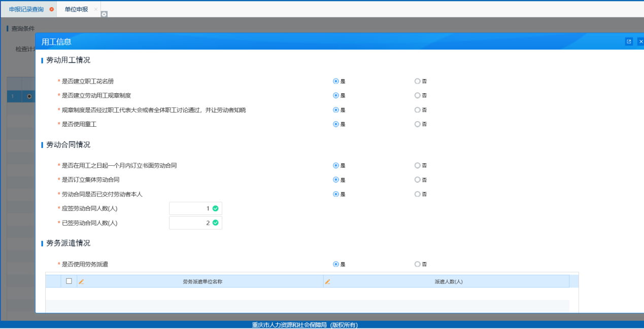Click pencil icon beside 派遣人数(人) column
644x329 pixels.
click(x=327, y=281)
